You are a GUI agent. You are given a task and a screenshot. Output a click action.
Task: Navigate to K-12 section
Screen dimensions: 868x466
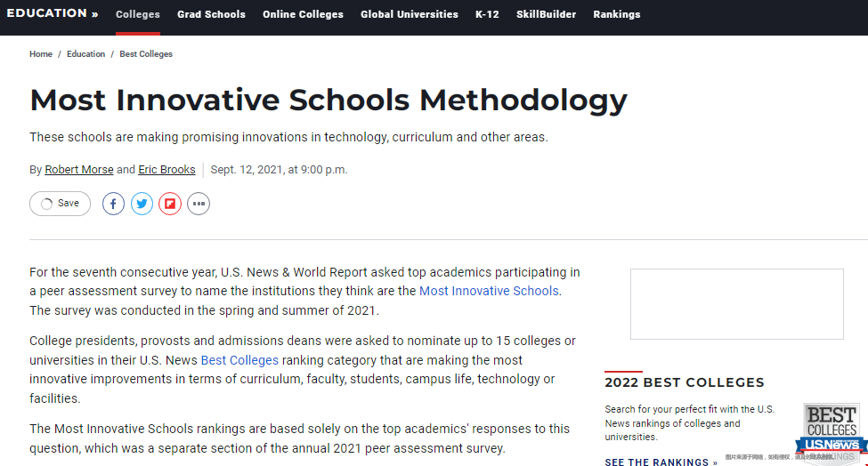(487, 15)
